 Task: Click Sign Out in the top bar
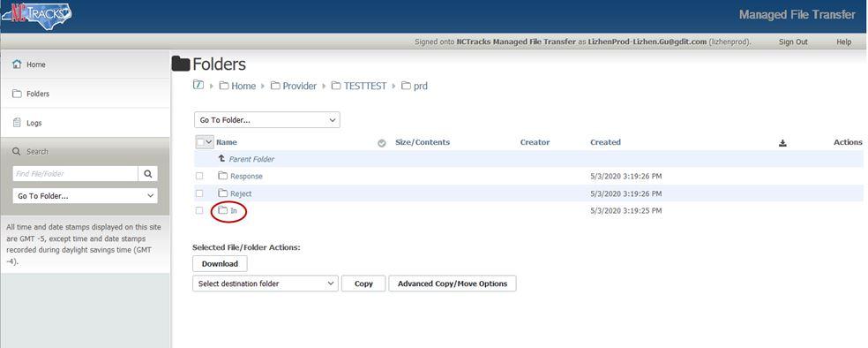pos(793,42)
